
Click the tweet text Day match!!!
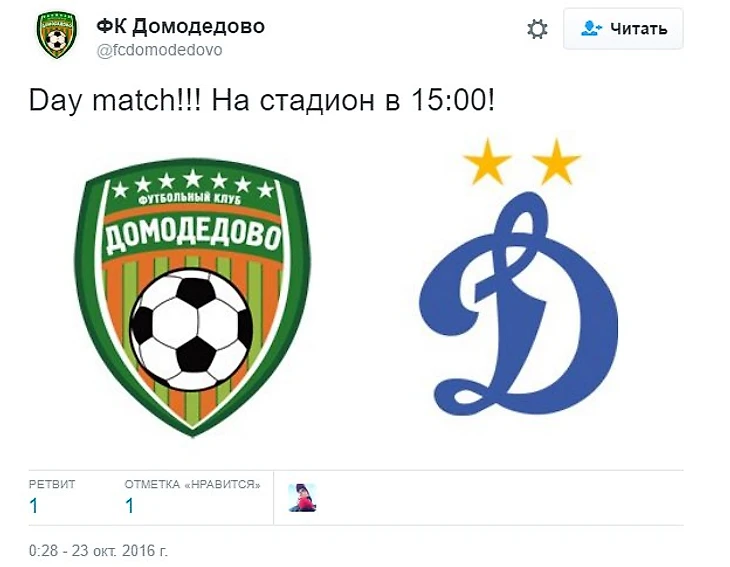[x=115, y=100]
